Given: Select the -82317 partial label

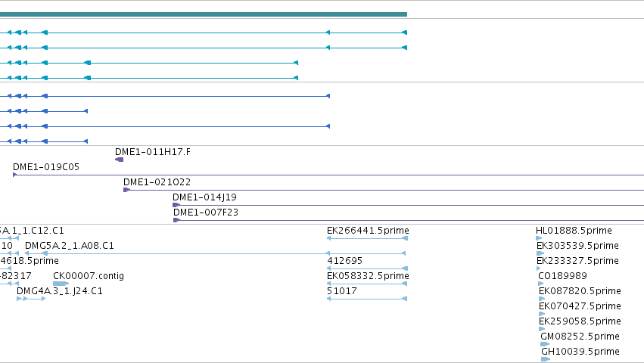Looking at the screenshot, I should [x=16, y=276].
